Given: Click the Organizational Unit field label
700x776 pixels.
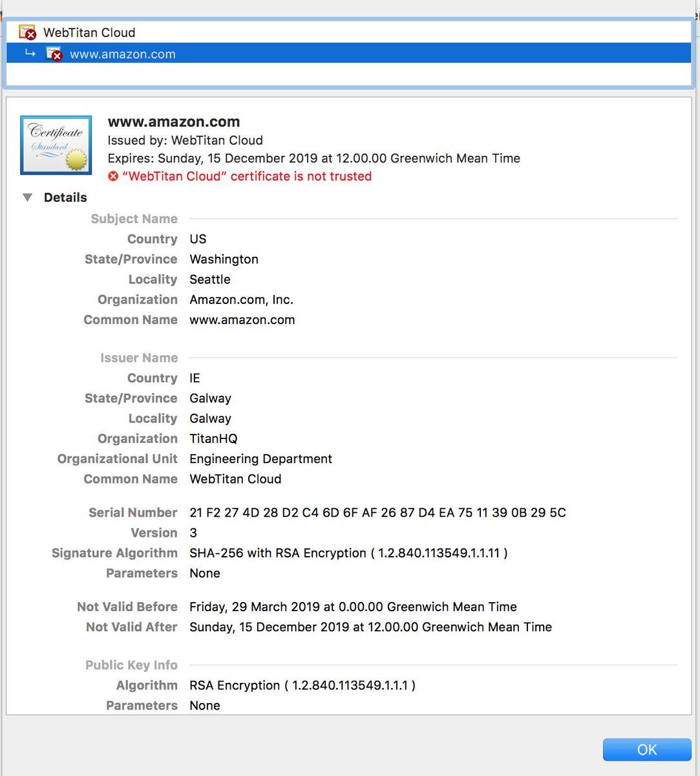Looking at the screenshot, I should coord(117,458).
